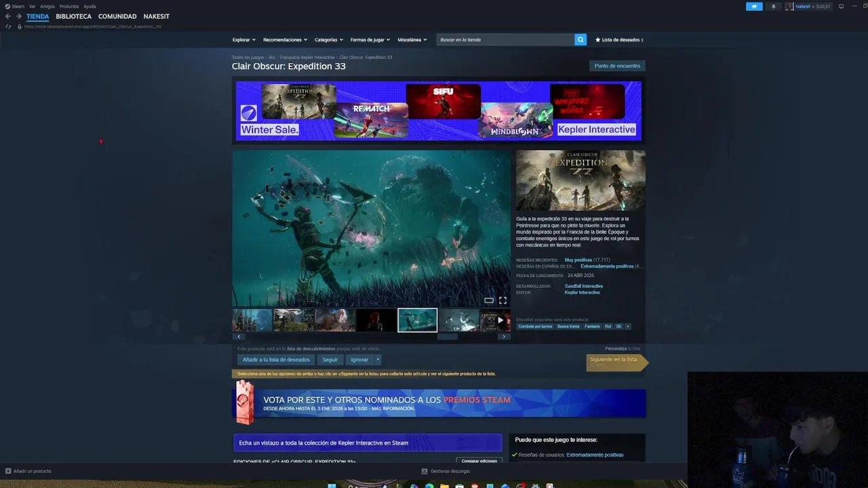Open the dropdown arrow next to Ignorar
868x488 pixels.
tap(378, 360)
